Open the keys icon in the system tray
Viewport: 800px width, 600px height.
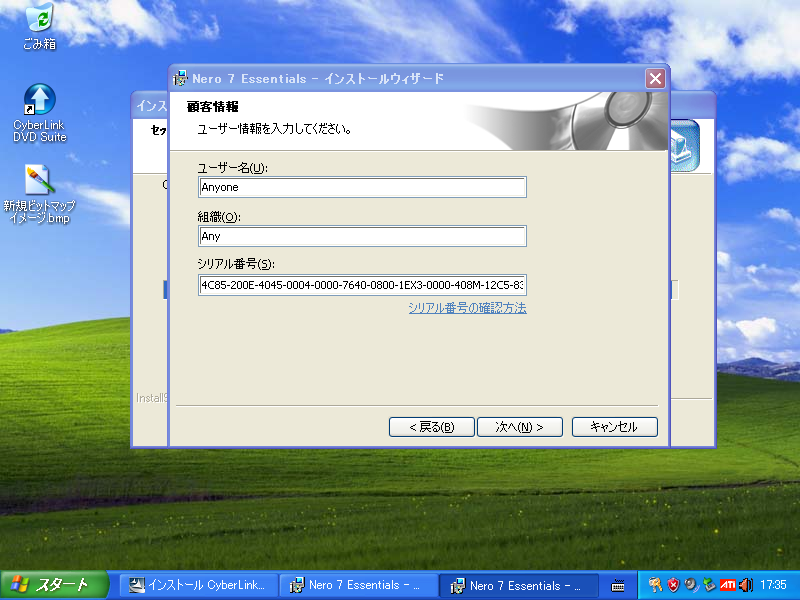coord(655,585)
